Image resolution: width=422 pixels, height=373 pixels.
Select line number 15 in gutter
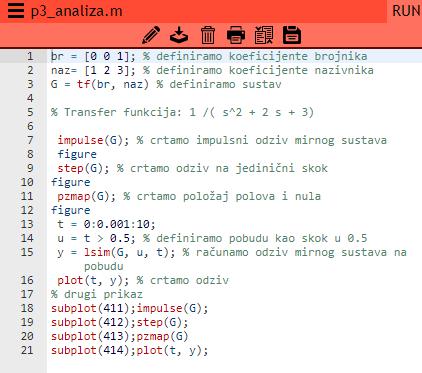[x=27, y=252]
